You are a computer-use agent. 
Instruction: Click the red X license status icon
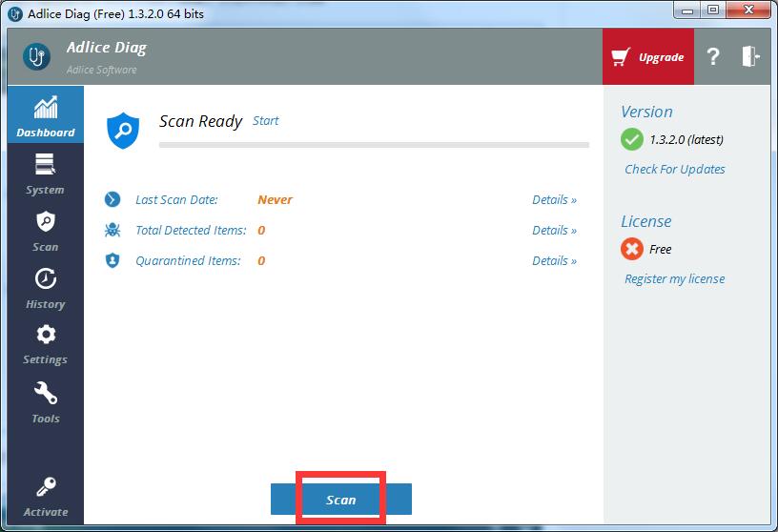[x=631, y=249]
